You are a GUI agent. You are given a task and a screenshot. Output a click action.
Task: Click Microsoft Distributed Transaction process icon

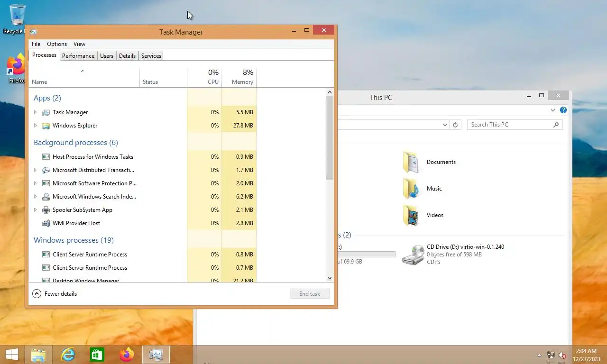[46, 170]
